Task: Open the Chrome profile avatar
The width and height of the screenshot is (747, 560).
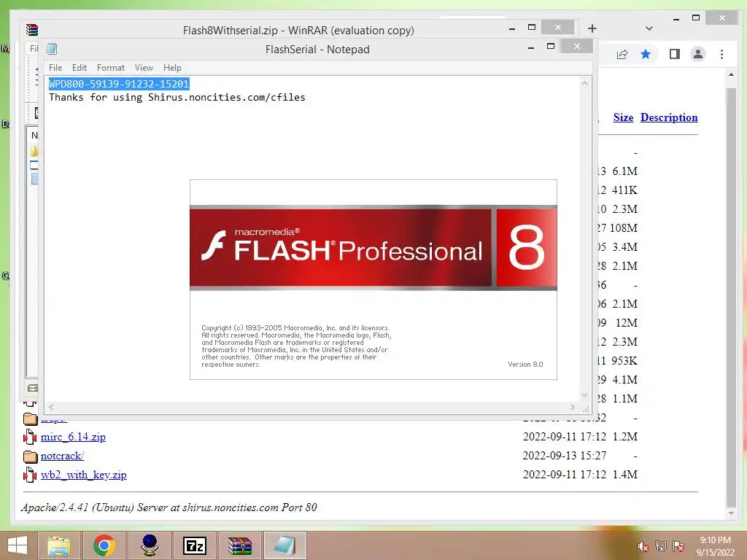Action: 698,54
